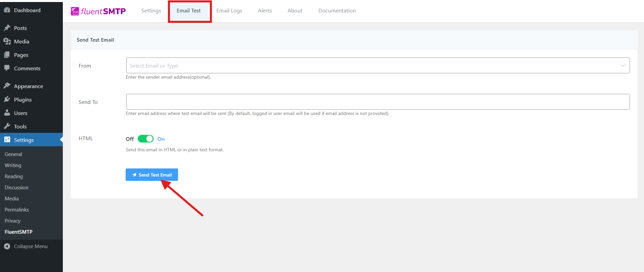Go to the About tab
The image size is (644, 272).
coord(295,11)
